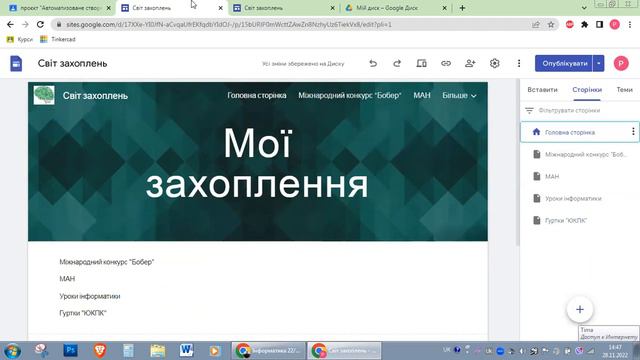Click the site logo image in the header
640x360 pixels.
tap(44, 95)
